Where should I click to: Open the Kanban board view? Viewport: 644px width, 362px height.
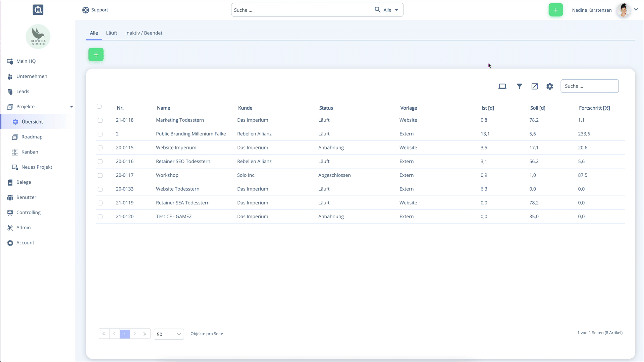click(30, 152)
